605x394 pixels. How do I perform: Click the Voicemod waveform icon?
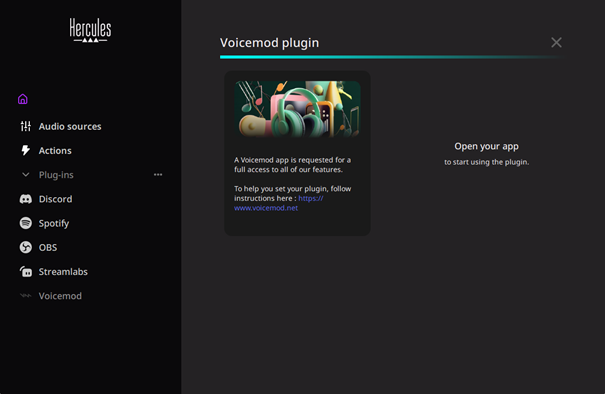[x=25, y=296]
